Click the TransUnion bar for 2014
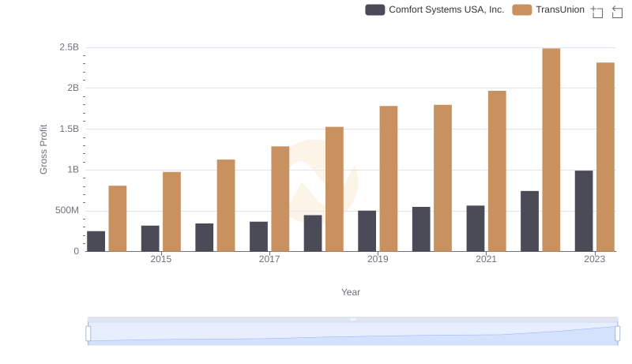 point(117,219)
